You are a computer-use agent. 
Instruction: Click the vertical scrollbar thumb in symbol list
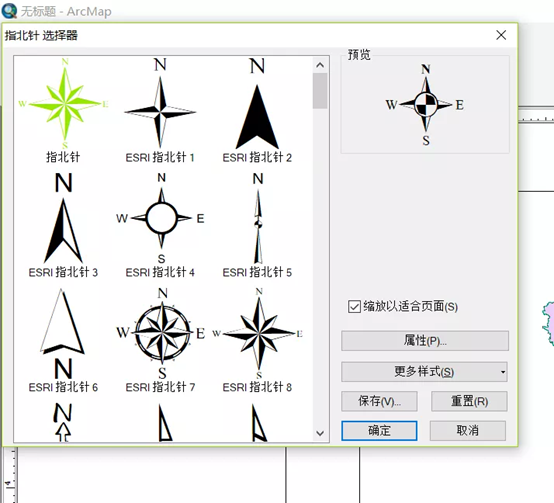(320, 91)
